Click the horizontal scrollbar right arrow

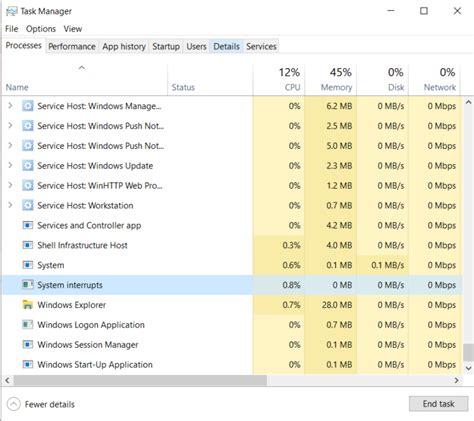456,380
